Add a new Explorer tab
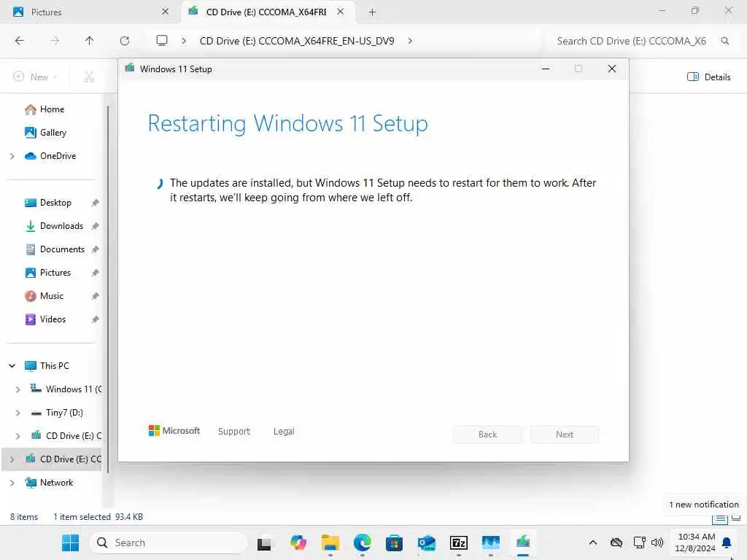 click(x=373, y=12)
